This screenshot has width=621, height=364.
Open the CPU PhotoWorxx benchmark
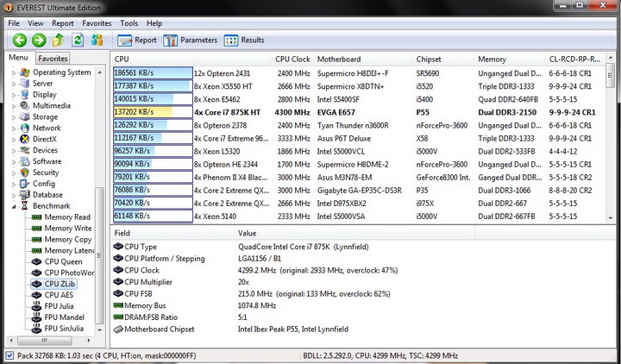point(69,273)
